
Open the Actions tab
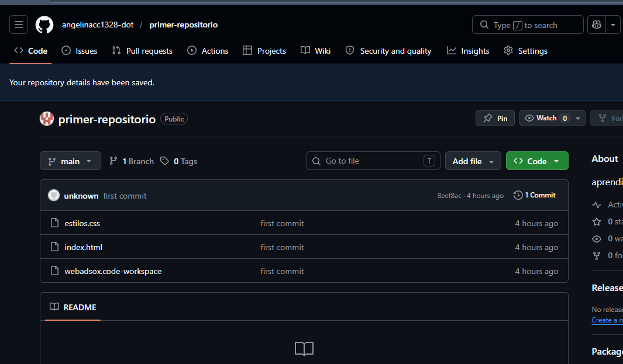[208, 51]
